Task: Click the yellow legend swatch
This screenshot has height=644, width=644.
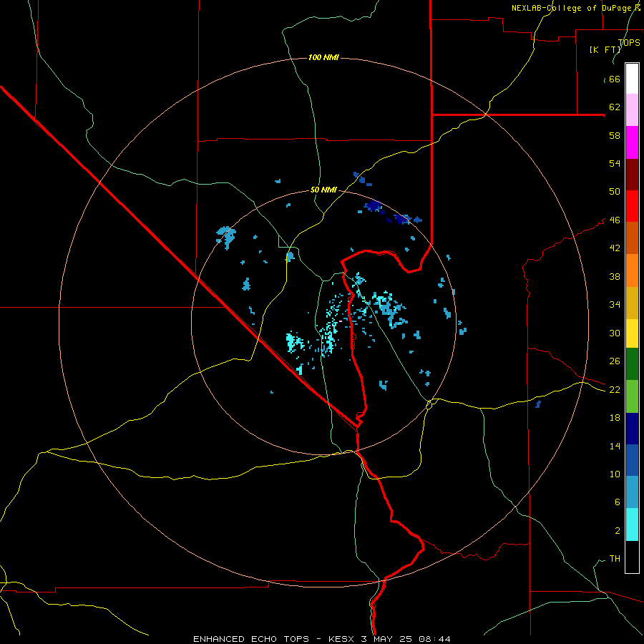Action: click(x=632, y=333)
